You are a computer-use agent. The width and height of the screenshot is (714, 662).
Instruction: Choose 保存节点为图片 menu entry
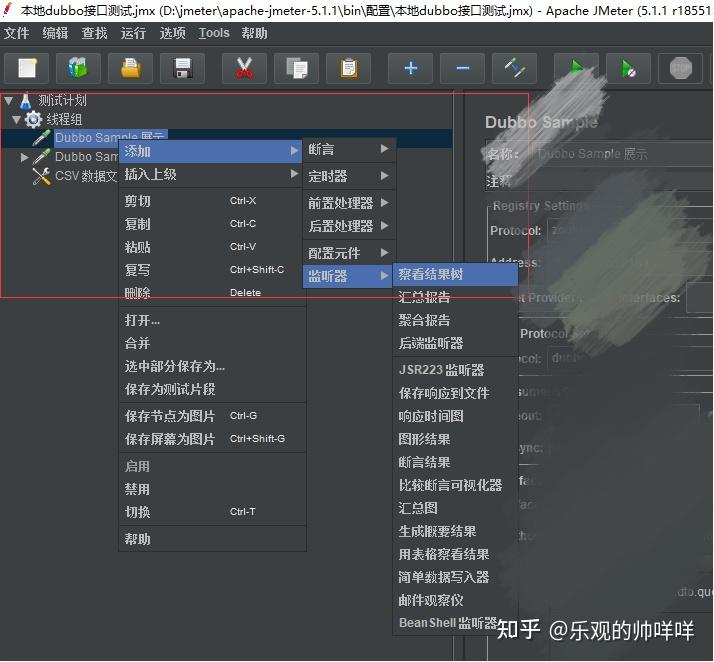tap(212, 416)
